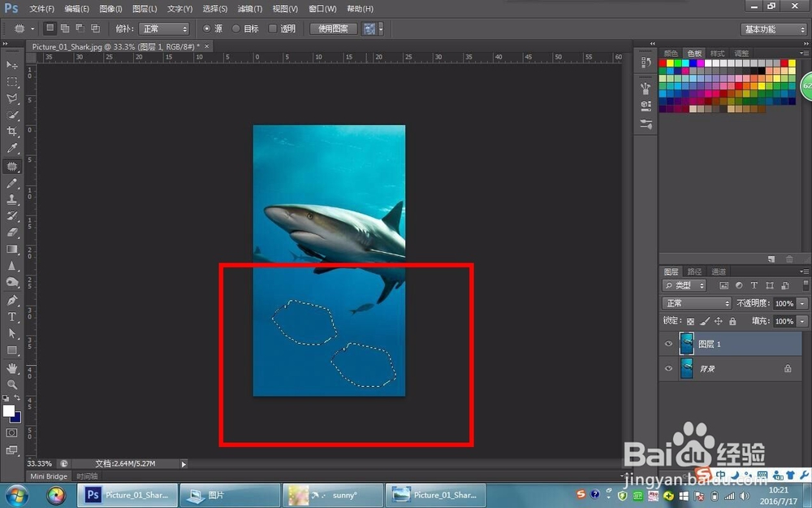The image size is (812, 508).
Task: Click the foreground color swatch
Action: [8, 410]
